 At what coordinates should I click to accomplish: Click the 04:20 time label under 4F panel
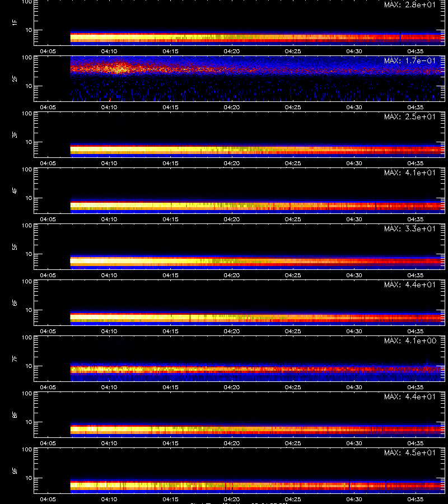[232, 219]
